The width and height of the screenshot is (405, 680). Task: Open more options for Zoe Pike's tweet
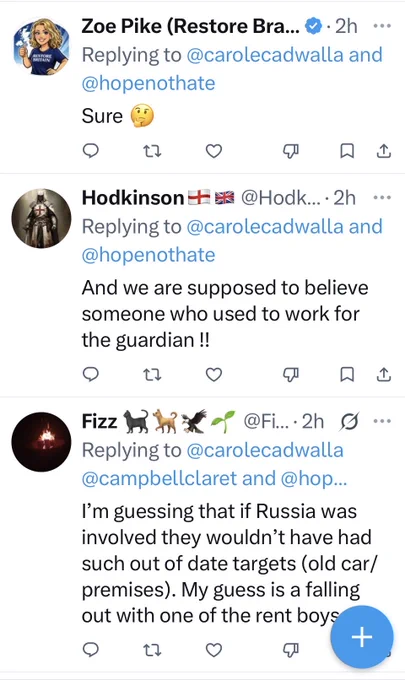[x=382, y=26]
